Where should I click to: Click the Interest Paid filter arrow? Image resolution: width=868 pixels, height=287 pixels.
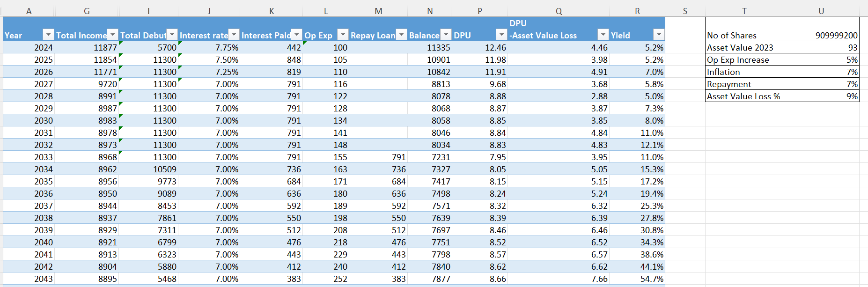pyautogui.click(x=297, y=35)
